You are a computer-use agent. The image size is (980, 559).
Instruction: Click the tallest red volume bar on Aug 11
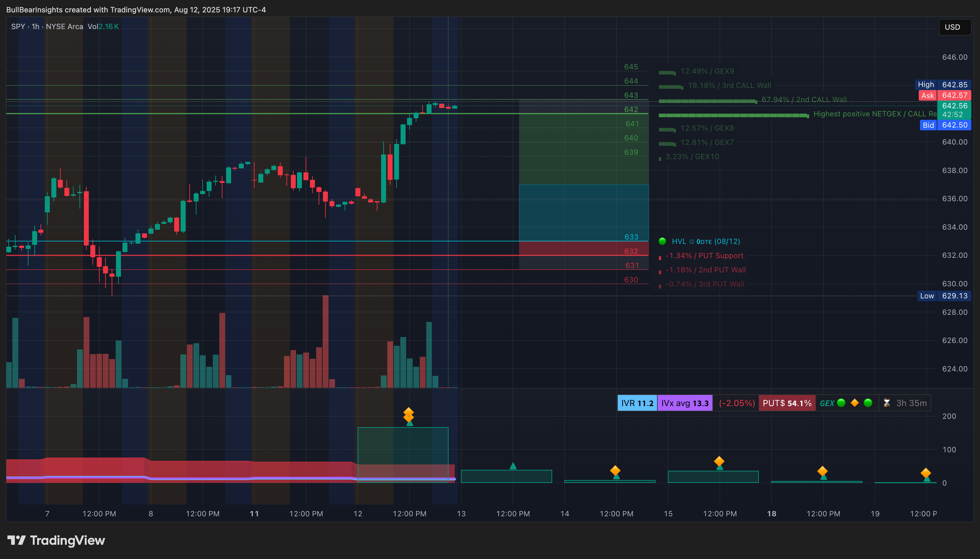tap(325, 341)
